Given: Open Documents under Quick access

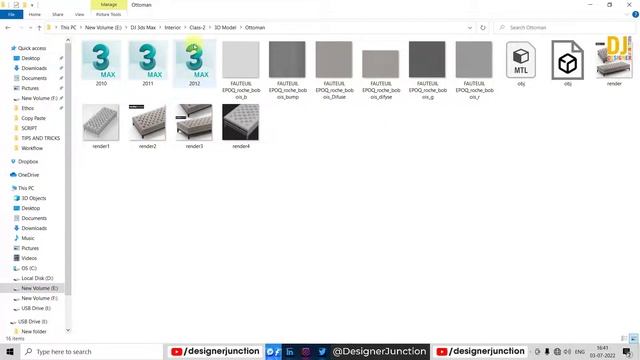Looking at the screenshot, I should pyautogui.click(x=34, y=78).
